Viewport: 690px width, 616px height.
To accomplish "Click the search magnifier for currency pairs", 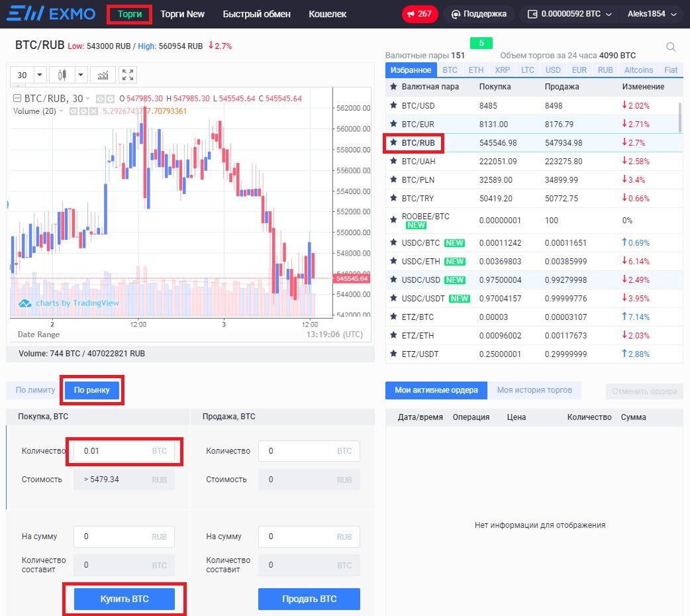I will click(x=671, y=46).
